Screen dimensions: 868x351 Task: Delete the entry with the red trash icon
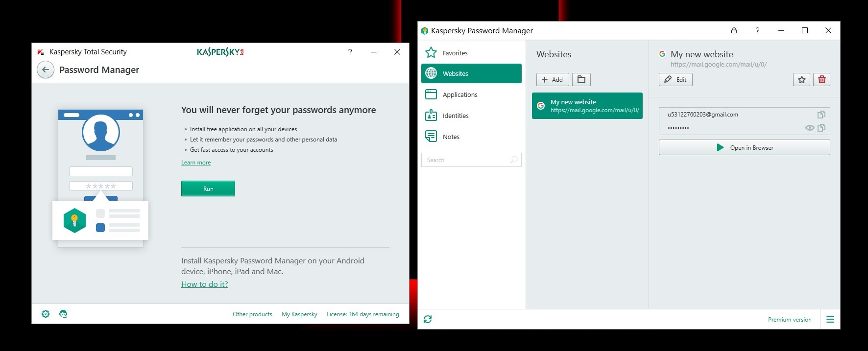pyautogui.click(x=822, y=80)
